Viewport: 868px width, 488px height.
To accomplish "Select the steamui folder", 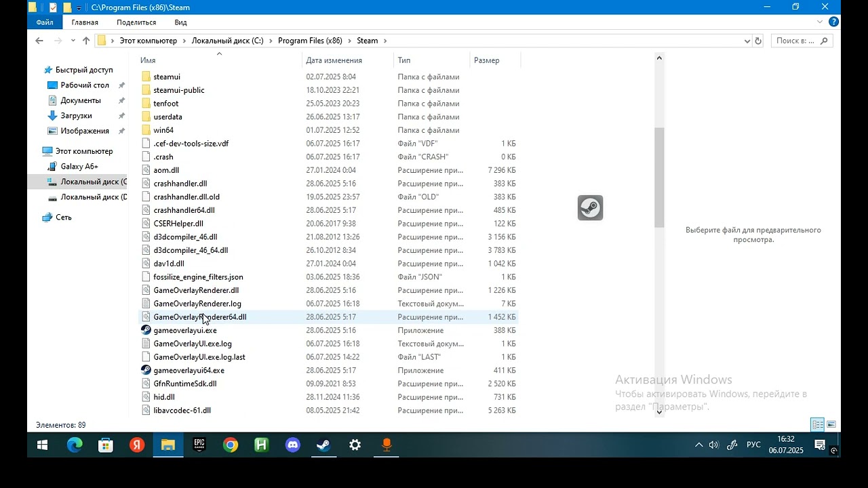I will coord(167,77).
